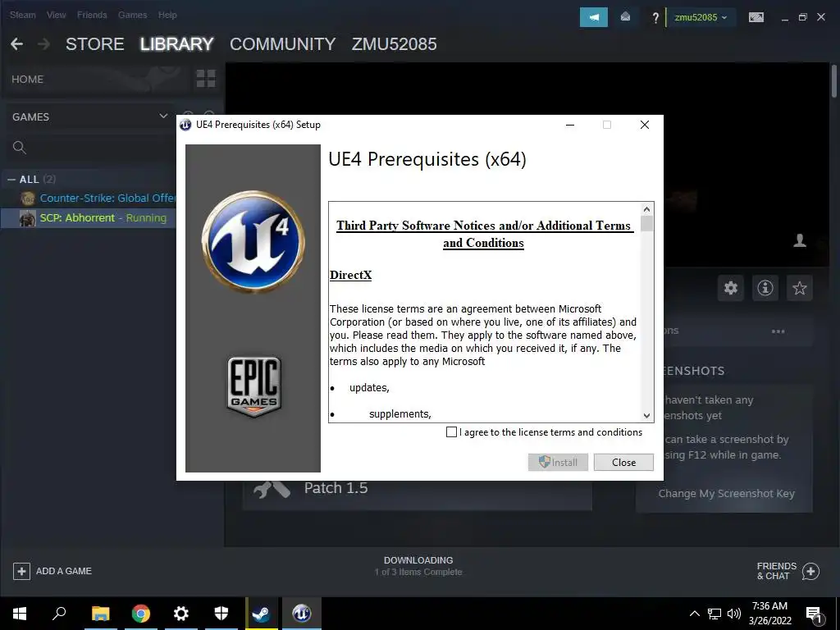Open the Help menu in Steam
Viewport: 840px width, 630px height.
coord(167,15)
